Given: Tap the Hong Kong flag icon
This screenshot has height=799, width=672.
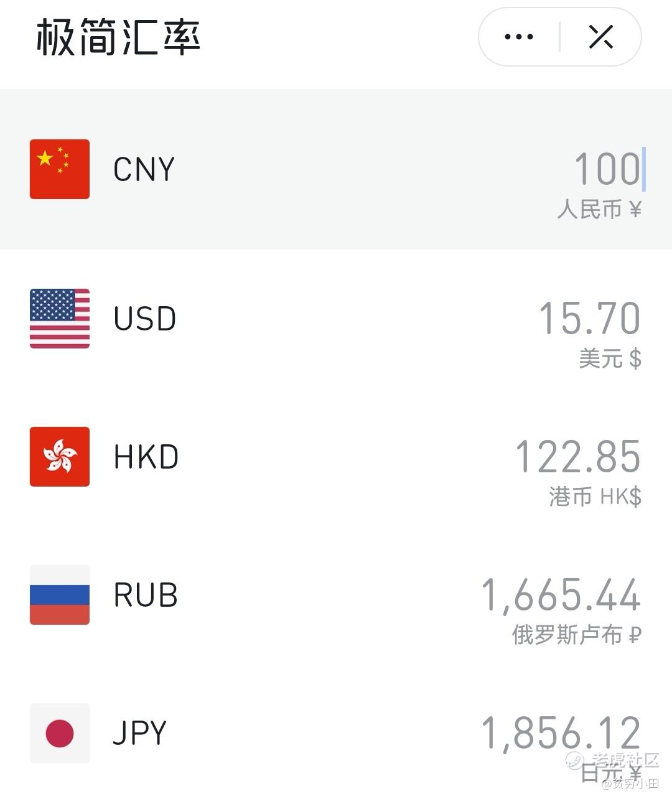Looking at the screenshot, I should [60, 457].
